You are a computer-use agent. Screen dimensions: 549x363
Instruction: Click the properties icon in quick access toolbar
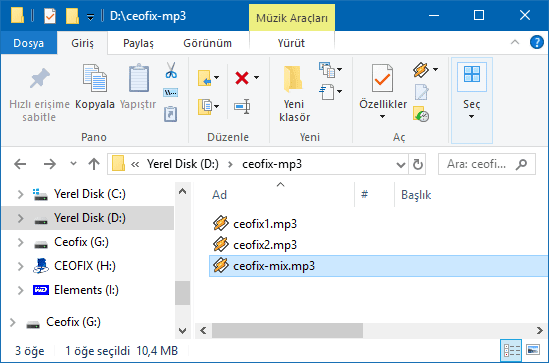[x=50, y=16]
